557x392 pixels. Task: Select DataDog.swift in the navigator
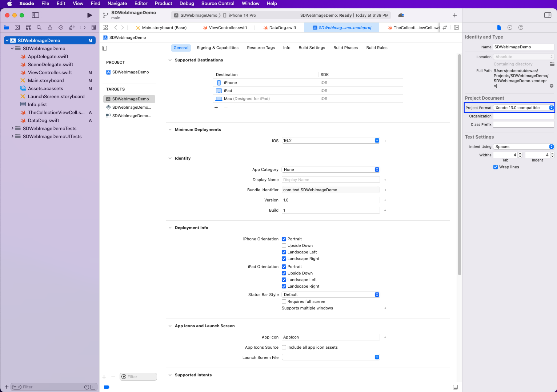(43, 120)
